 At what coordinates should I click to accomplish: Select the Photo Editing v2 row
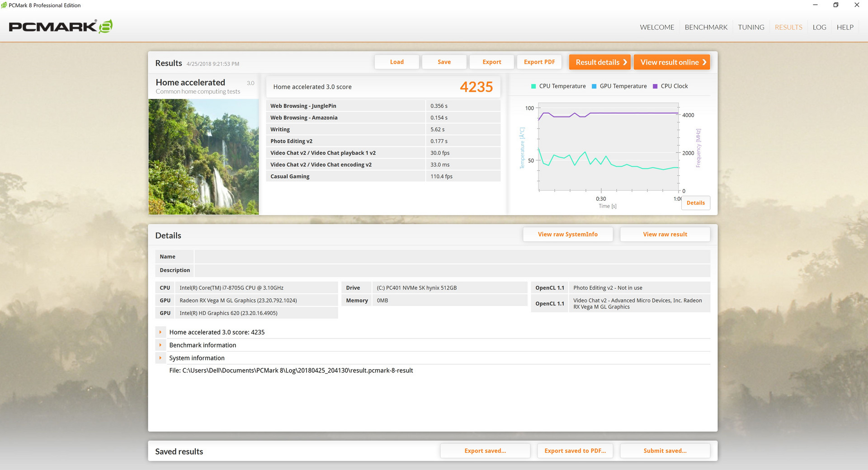tap(383, 141)
